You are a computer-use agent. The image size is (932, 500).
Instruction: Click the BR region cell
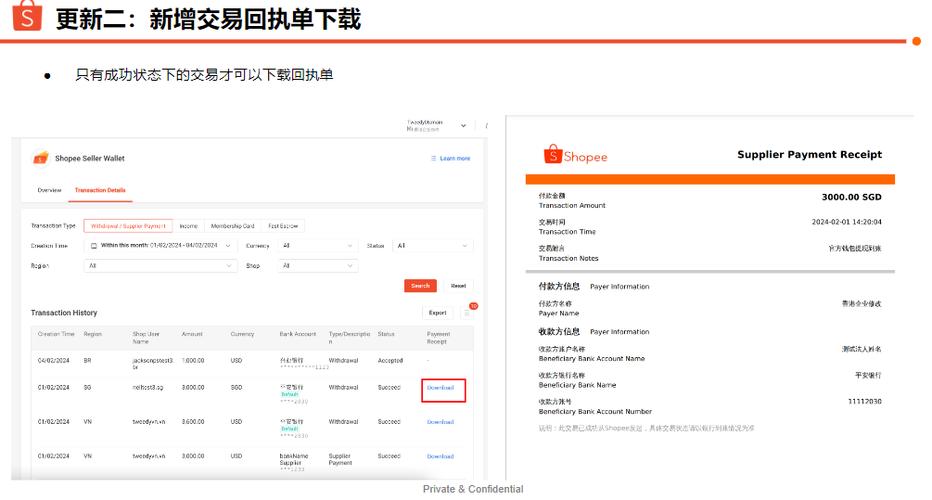87,361
